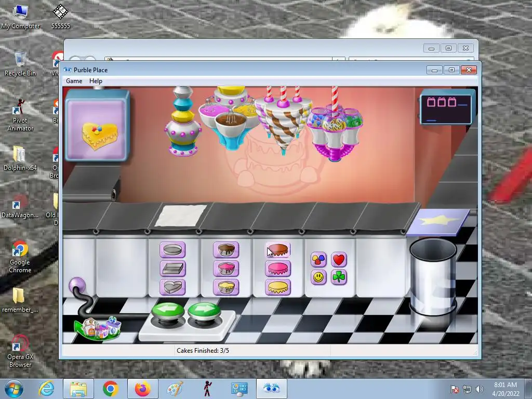Image resolution: width=532 pixels, height=399 pixels.
Task: Close the Purble Place window
Action: 469,70
